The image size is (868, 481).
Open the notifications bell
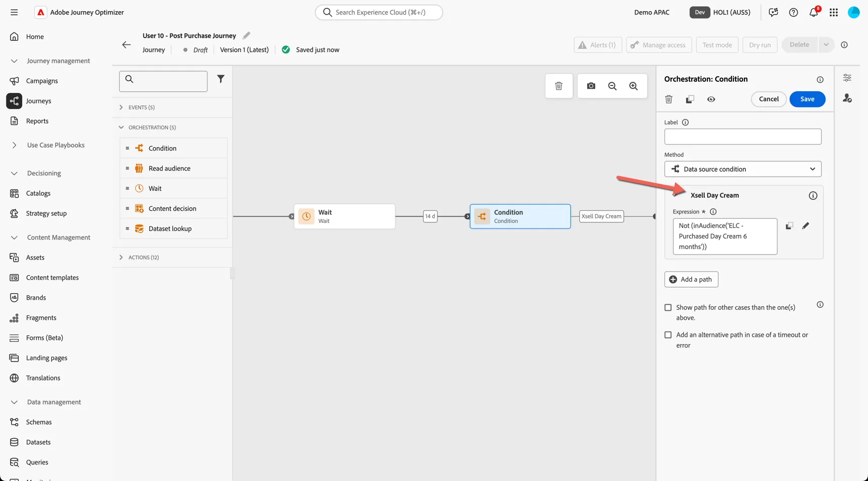[814, 13]
